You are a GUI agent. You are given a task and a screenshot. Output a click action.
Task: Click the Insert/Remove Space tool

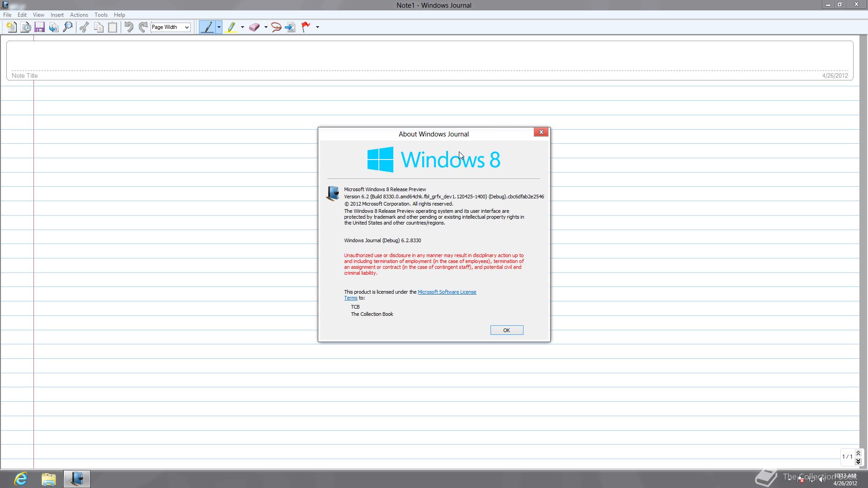pos(291,27)
